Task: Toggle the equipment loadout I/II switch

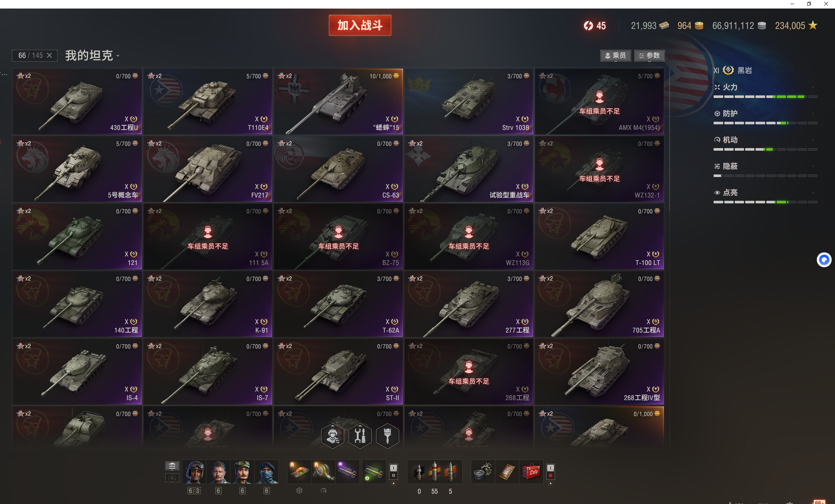Action: [394, 472]
